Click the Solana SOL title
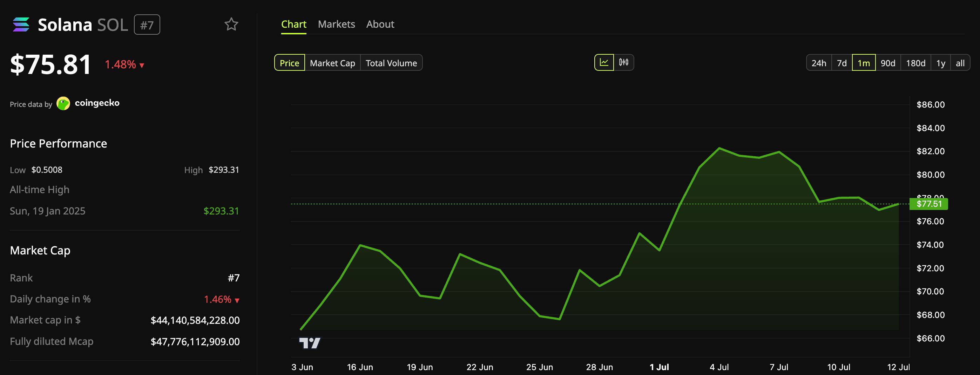 pyautogui.click(x=83, y=25)
